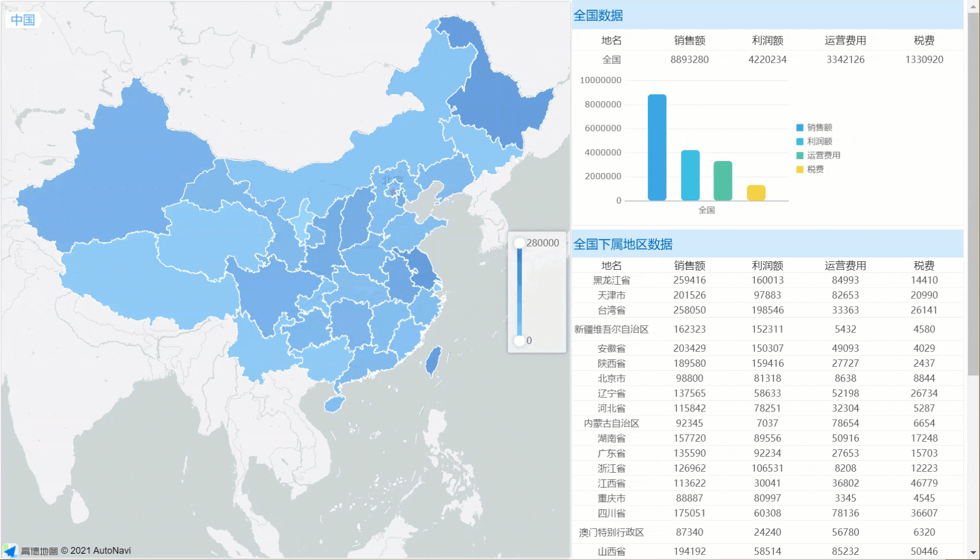
Task: Click the national profit value 4220234
Action: pyautogui.click(x=767, y=60)
